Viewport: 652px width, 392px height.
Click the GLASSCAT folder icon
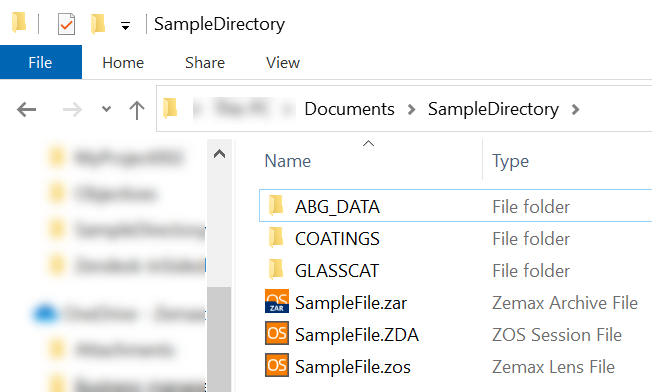click(276, 269)
